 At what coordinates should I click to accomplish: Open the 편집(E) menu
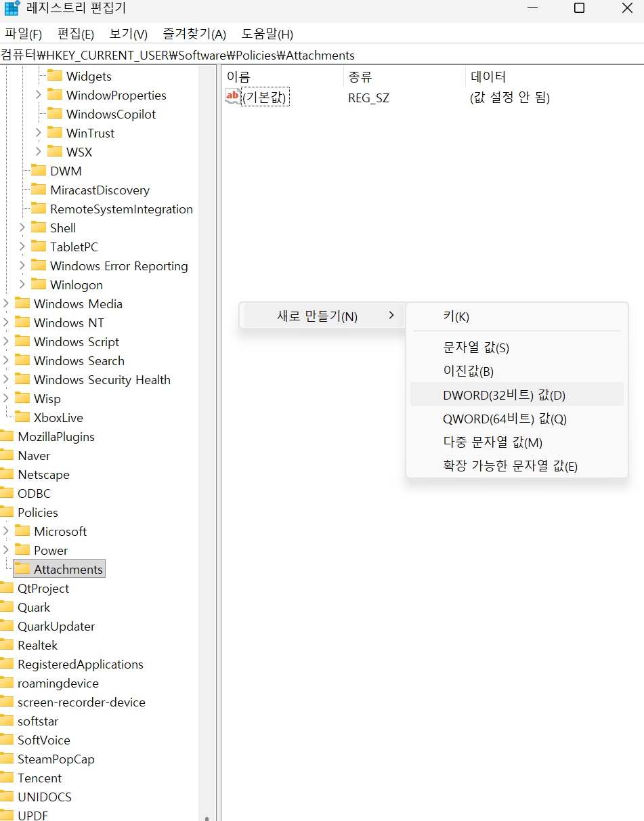75,34
